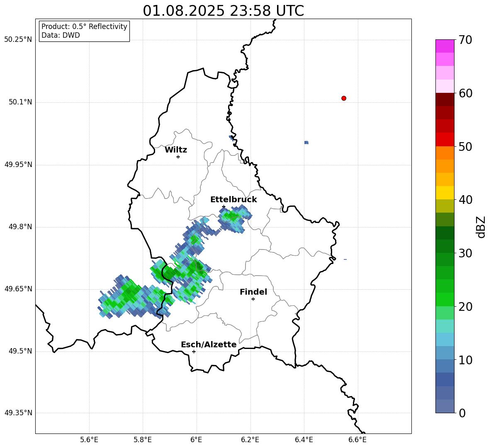Click the Findel city cross marker
The width and height of the screenshot is (491, 448).
click(253, 299)
